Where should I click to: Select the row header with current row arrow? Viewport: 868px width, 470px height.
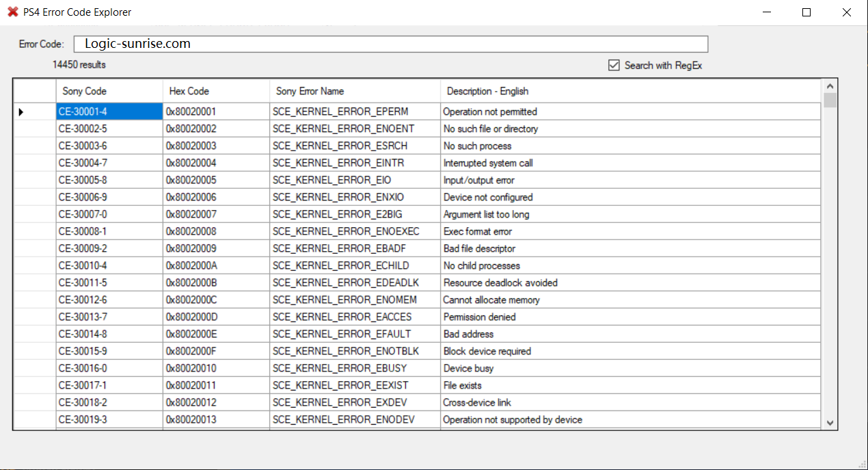coord(34,112)
